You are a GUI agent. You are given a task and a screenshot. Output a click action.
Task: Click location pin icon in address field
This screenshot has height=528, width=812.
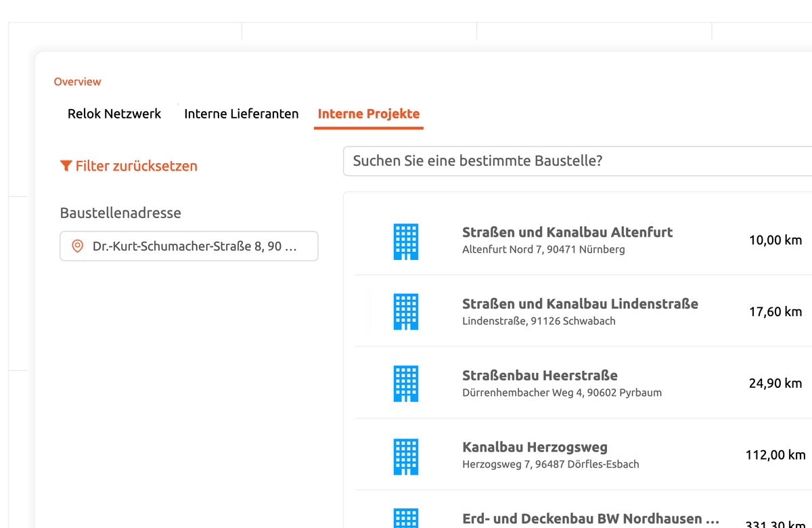click(77, 246)
